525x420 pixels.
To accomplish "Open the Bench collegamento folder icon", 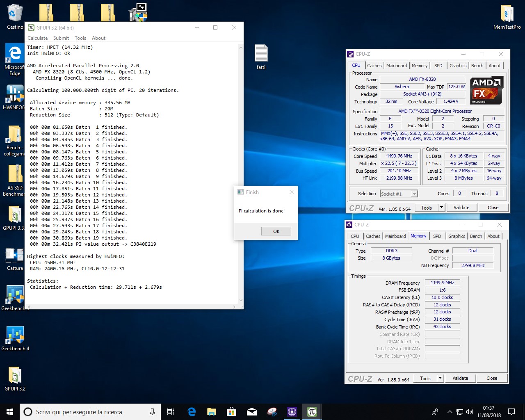I will (15, 141).
